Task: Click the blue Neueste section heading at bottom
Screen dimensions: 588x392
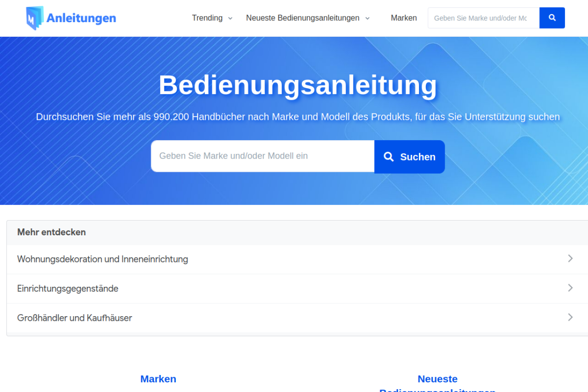Action: 437,379
